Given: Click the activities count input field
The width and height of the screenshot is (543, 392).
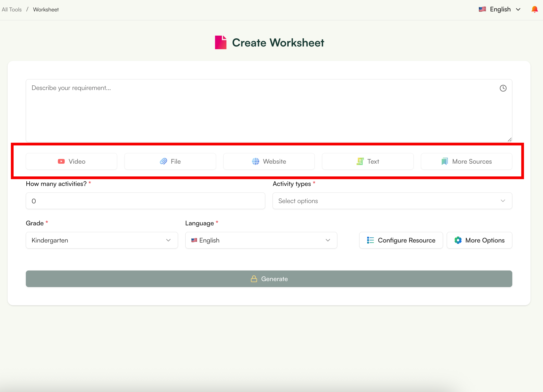Looking at the screenshot, I should coord(145,201).
